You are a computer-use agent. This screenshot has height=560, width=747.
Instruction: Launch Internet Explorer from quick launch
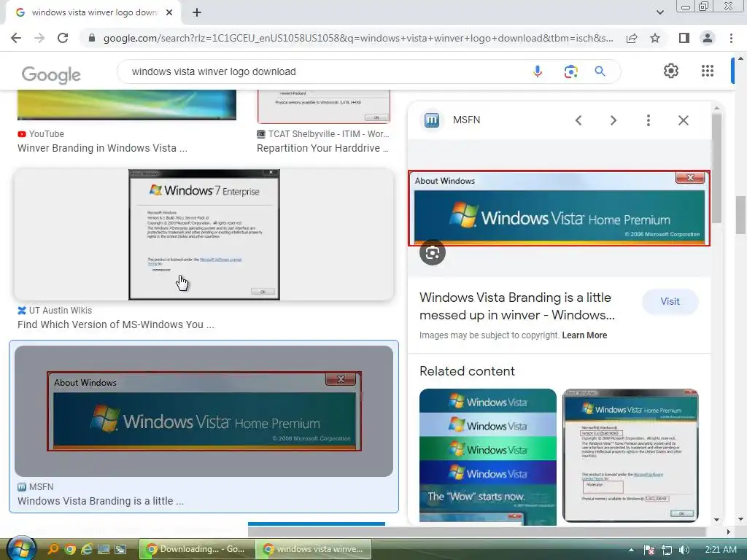point(87,550)
